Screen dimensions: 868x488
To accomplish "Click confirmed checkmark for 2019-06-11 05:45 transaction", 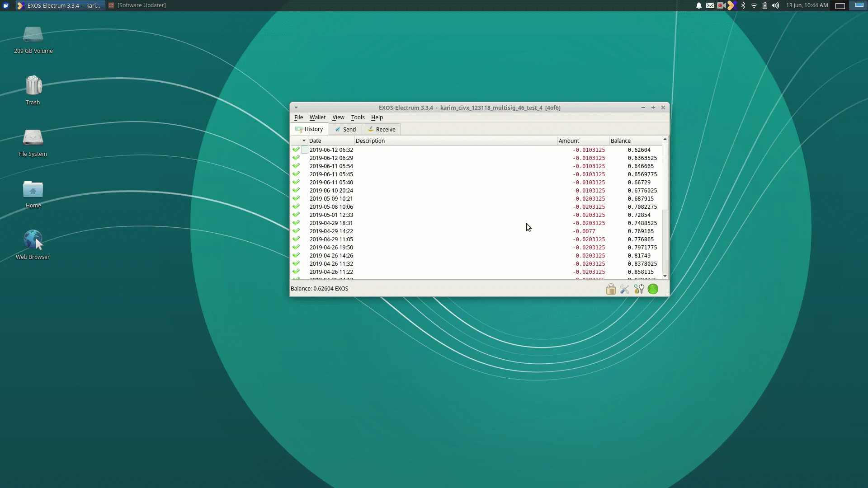I will [x=296, y=174].
